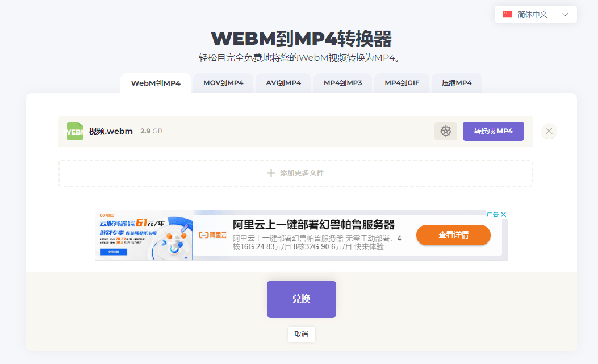
Task: Close the Aliyun ad with blue X
Action: 503,214
